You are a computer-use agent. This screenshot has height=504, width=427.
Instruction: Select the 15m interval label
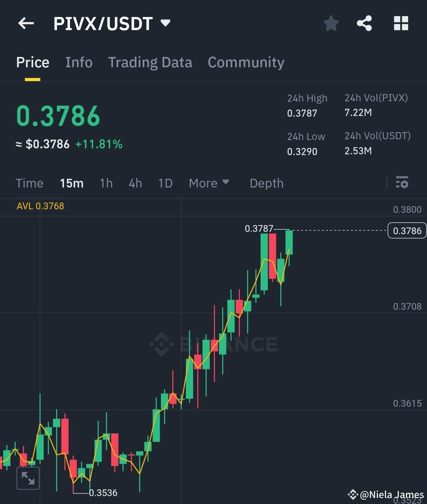[x=72, y=183]
